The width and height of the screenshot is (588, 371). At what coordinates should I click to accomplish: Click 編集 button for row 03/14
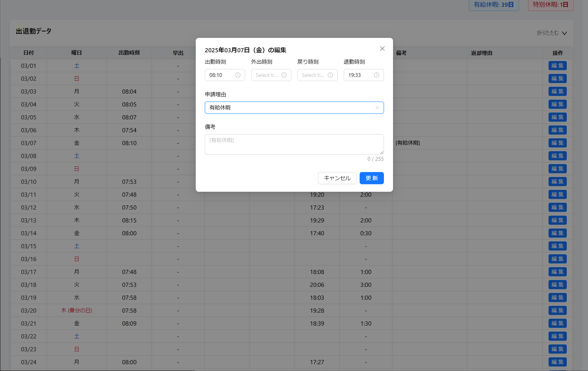[557, 233]
